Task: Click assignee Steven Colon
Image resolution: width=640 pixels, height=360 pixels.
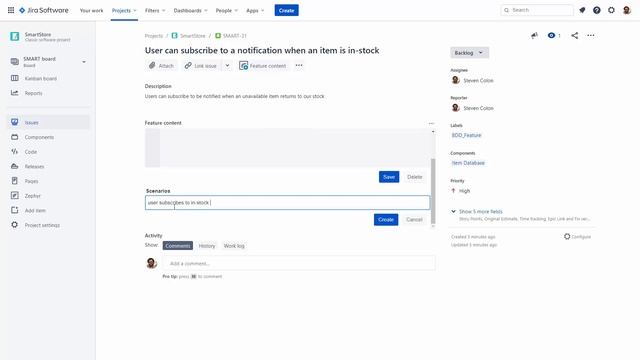Action: tap(473, 80)
